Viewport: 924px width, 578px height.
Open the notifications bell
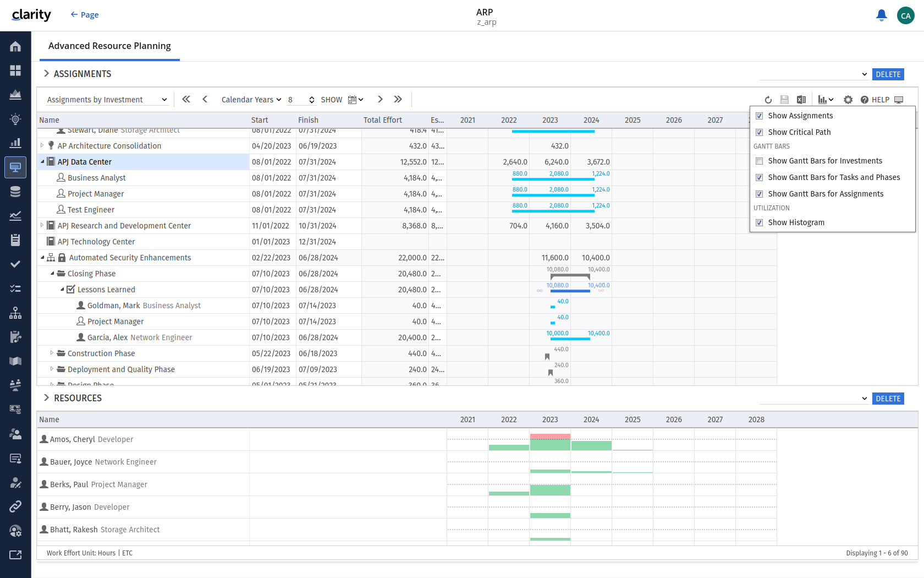pyautogui.click(x=882, y=15)
